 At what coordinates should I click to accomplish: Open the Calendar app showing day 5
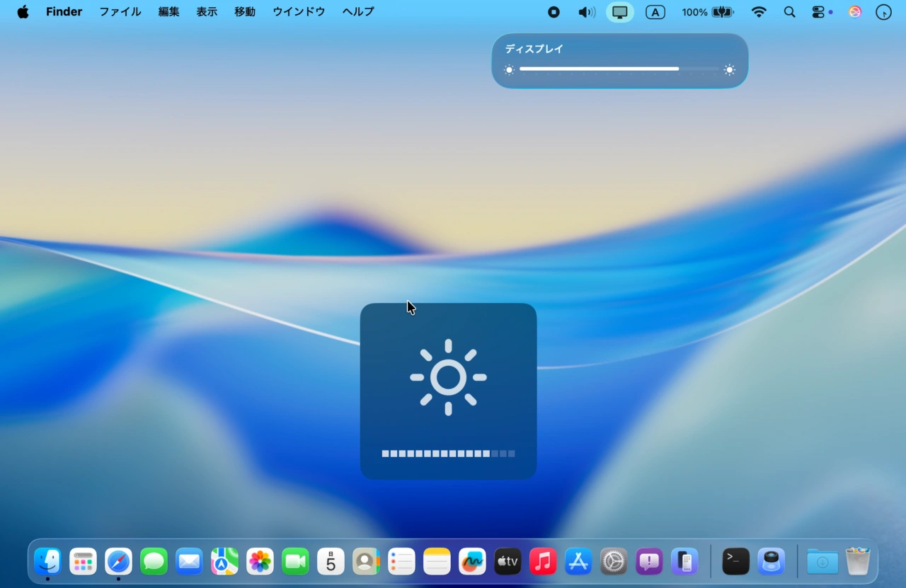coord(331,561)
